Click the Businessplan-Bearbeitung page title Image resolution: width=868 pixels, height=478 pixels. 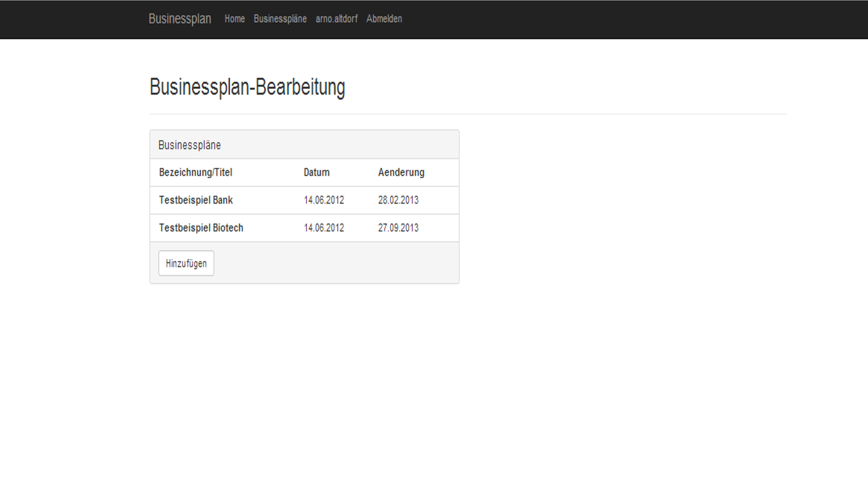click(x=247, y=87)
